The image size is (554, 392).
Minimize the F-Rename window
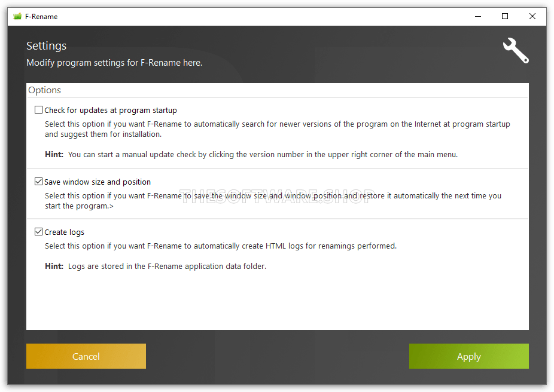tap(478, 16)
